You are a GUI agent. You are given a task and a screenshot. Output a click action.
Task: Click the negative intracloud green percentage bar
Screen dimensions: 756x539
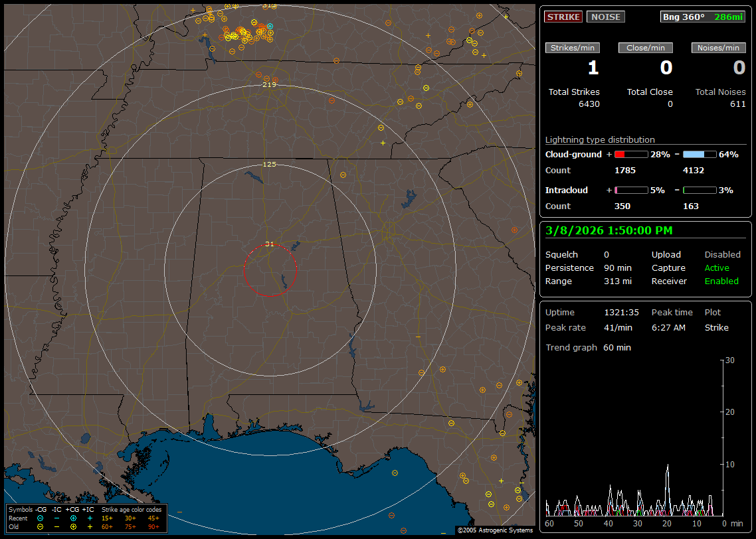click(700, 190)
